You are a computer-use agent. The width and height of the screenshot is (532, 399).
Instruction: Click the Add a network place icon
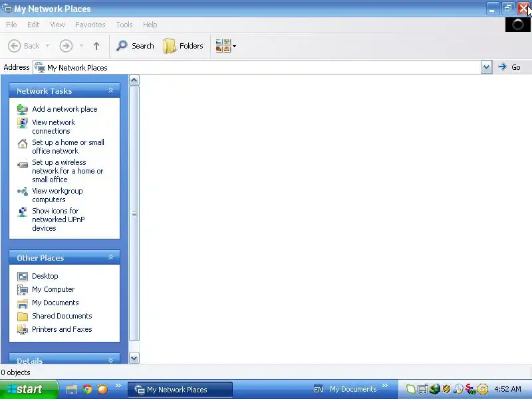pos(23,109)
